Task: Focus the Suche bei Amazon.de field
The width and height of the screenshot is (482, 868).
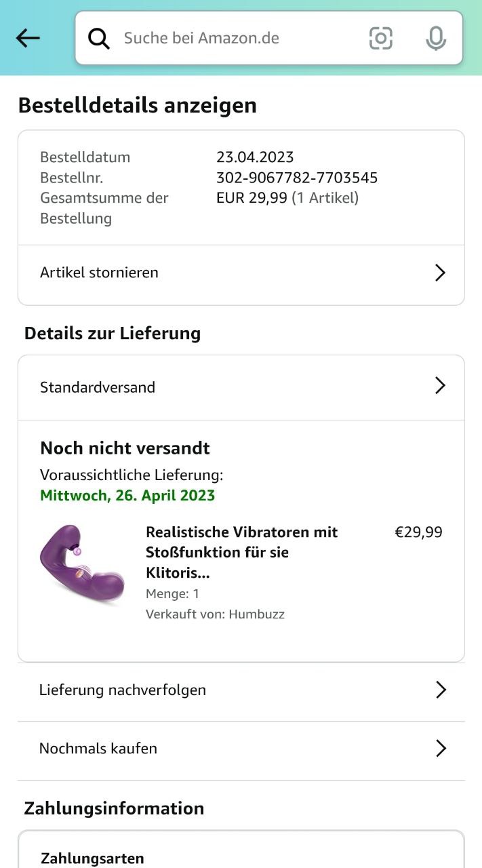Action: (x=269, y=38)
